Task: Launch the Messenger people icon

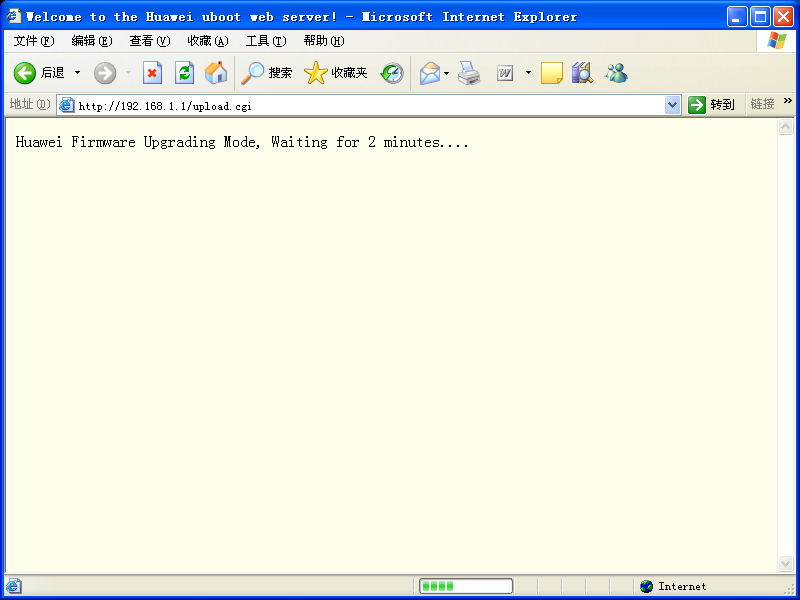Action: click(x=616, y=73)
